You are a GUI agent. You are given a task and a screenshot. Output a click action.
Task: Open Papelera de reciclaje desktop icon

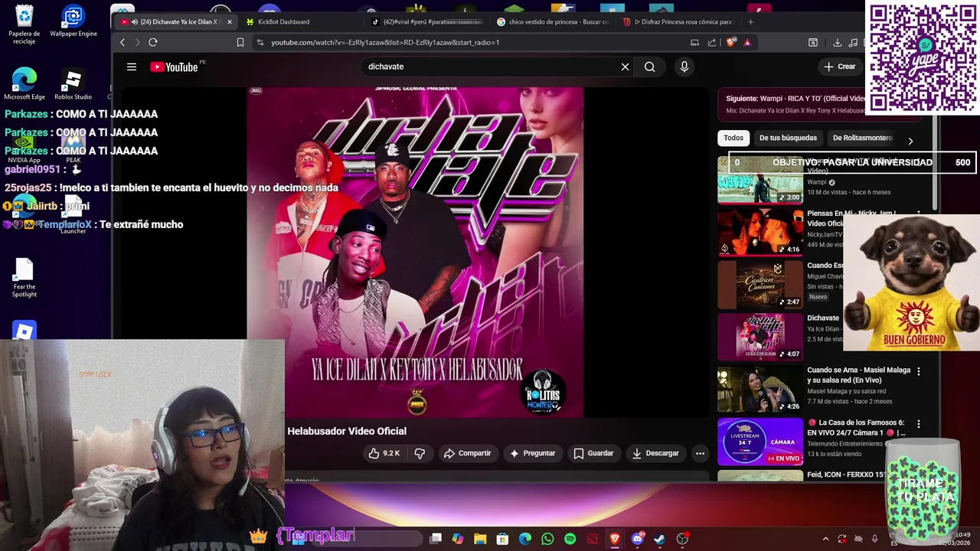coord(24,24)
